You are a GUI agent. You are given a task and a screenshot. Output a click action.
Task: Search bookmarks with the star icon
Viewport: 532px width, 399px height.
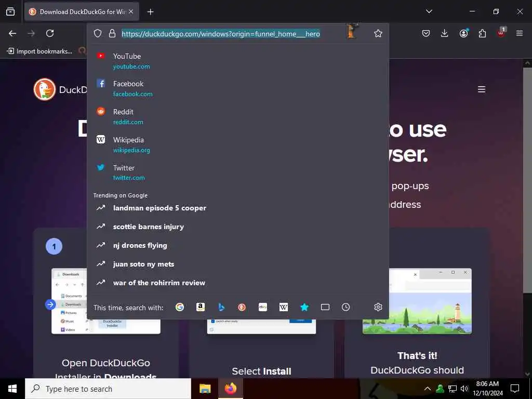(304, 307)
